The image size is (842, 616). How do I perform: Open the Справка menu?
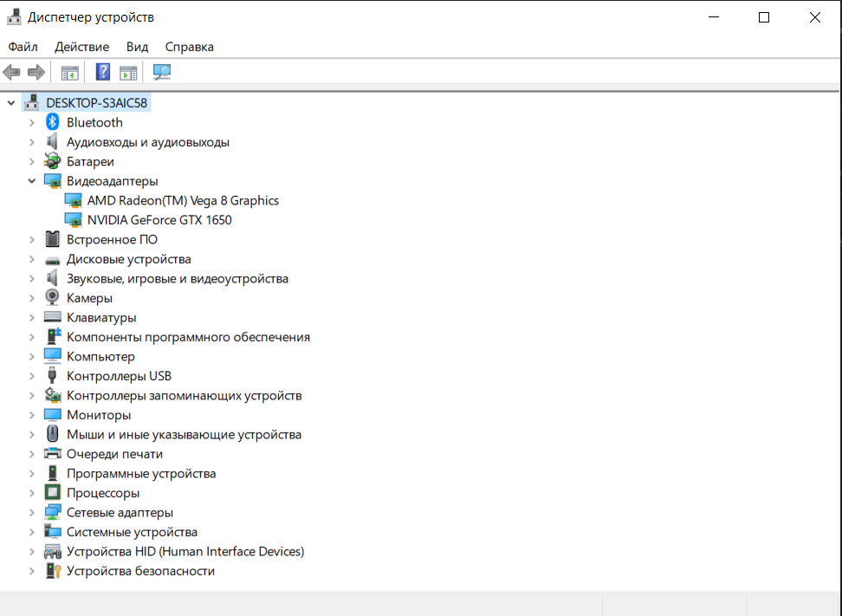189,47
